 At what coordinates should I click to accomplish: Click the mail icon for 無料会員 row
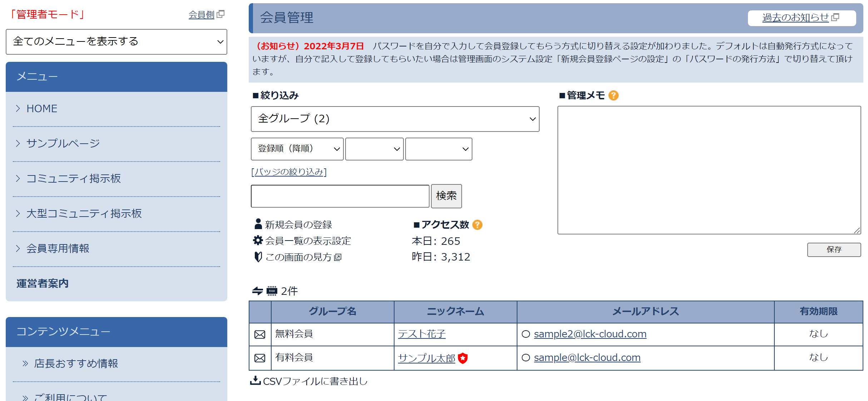[260, 335]
